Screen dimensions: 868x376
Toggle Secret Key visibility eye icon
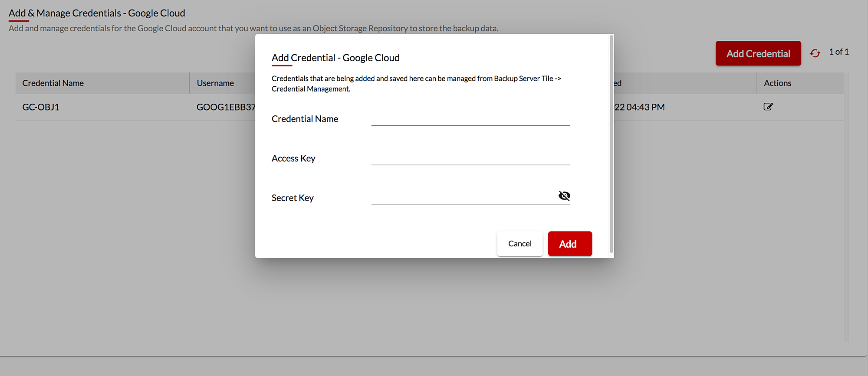point(564,196)
